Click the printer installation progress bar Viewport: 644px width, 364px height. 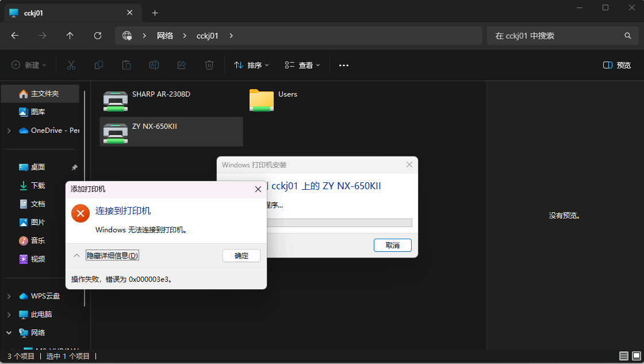point(339,223)
